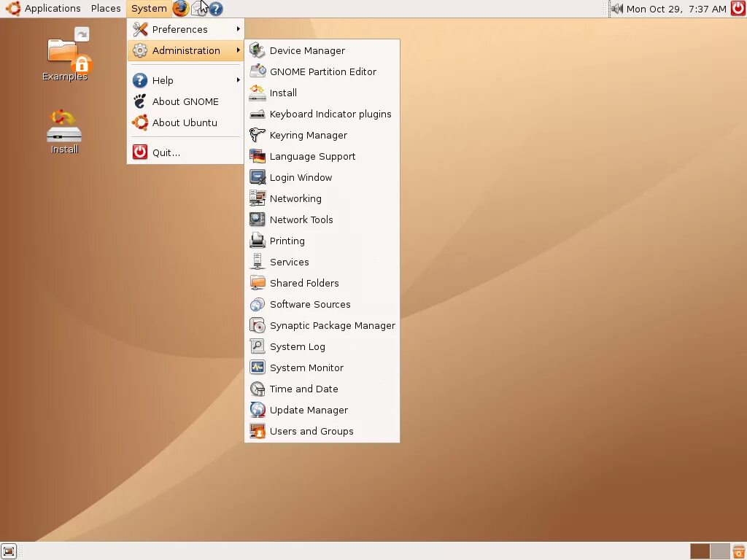Image resolution: width=747 pixels, height=560 pixels.
Task: Open the mail launcher in top panel
Action: [x=198, y=9]
